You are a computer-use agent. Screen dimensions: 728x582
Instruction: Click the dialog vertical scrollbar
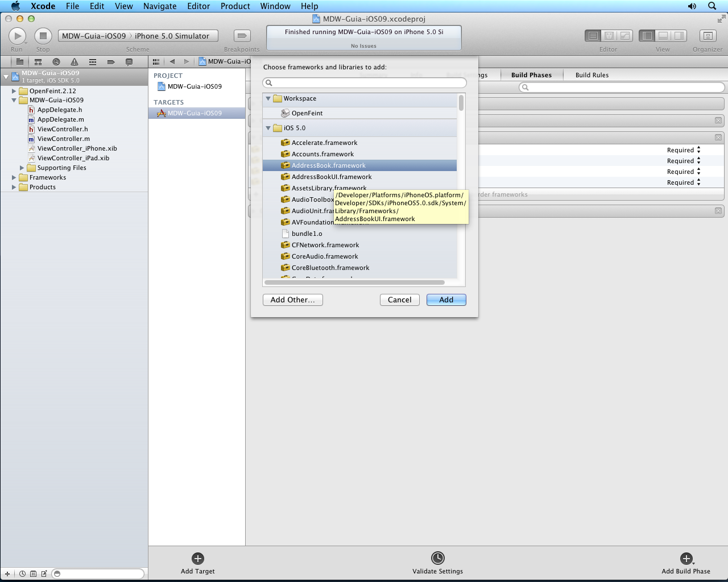[461, 103]
